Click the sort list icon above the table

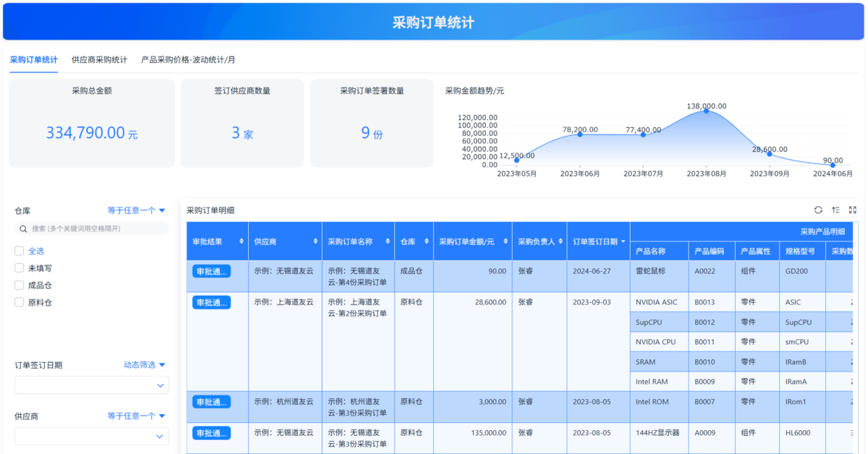click(835, 210)
